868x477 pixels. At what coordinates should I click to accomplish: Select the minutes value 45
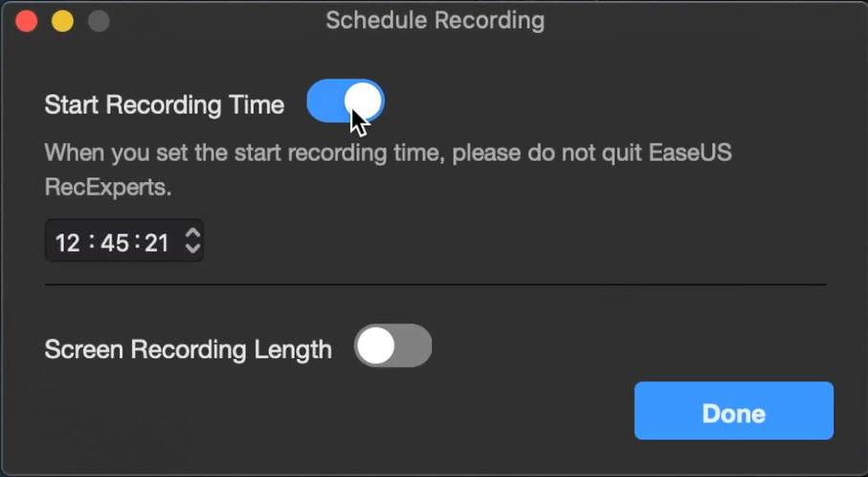click(x=115, y=242)
